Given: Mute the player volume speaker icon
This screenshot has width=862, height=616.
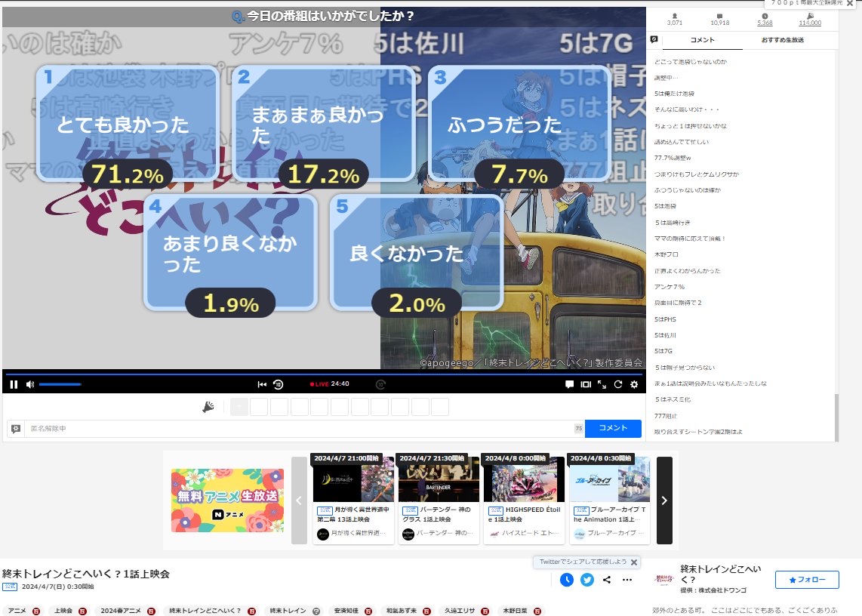Looking at the screenshot, I should (30, 384).
